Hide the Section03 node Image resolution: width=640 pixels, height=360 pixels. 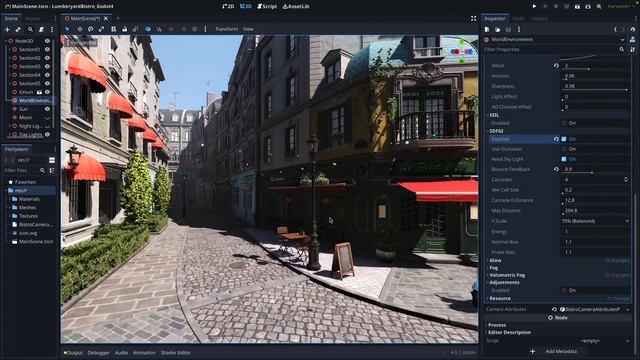pyautogui.click(x=47, y=66)
